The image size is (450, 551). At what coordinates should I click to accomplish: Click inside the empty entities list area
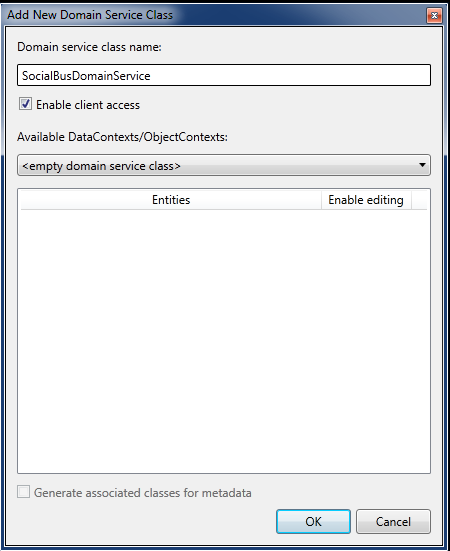tap(224, 341)
